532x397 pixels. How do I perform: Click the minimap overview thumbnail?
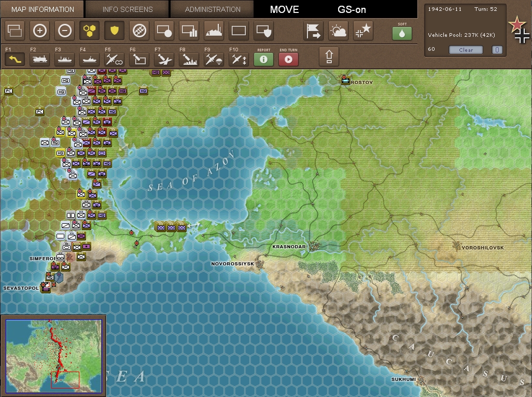[x=53, y=356]
